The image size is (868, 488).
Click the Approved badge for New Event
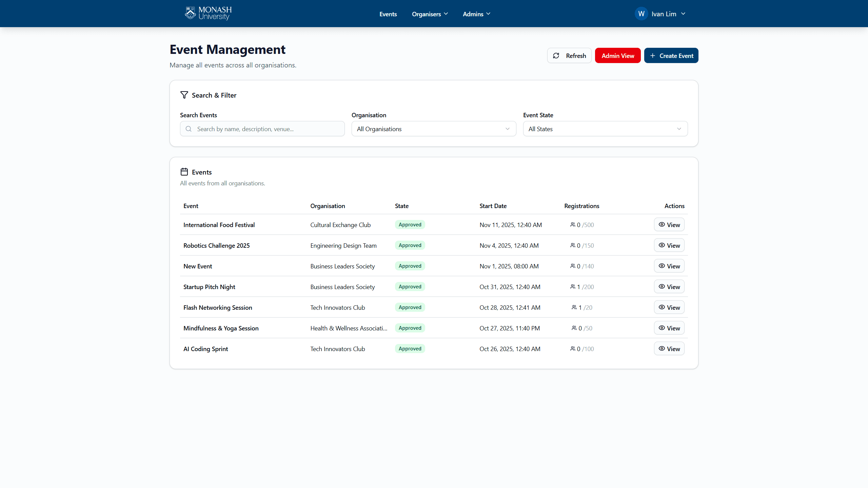[410, 266]
